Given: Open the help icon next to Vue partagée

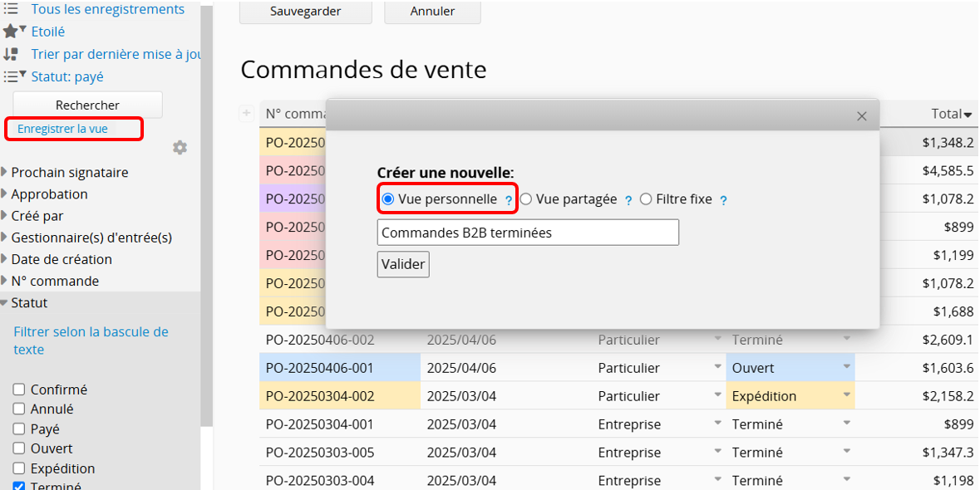Looking at the screenshot, I should point(628,200).
